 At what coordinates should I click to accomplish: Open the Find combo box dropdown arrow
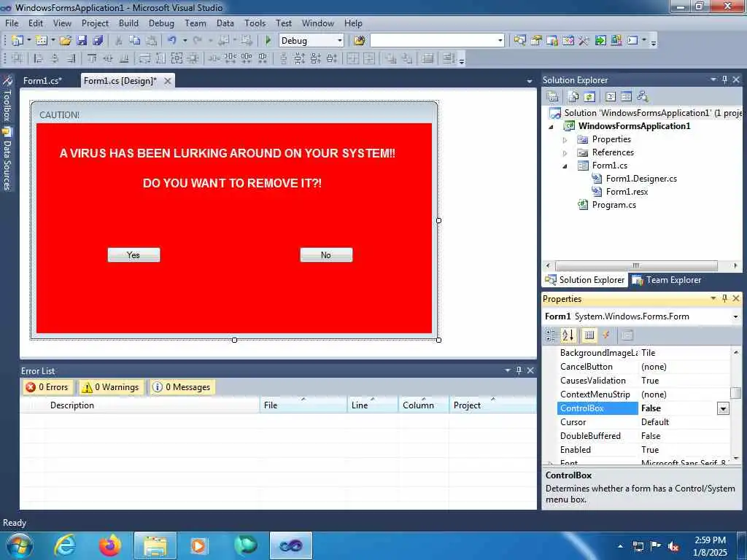[500, 41]
